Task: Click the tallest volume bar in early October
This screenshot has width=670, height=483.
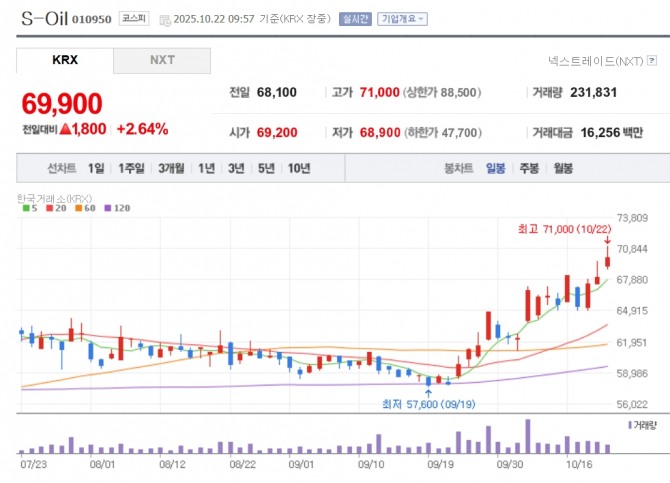Action: 528,436
